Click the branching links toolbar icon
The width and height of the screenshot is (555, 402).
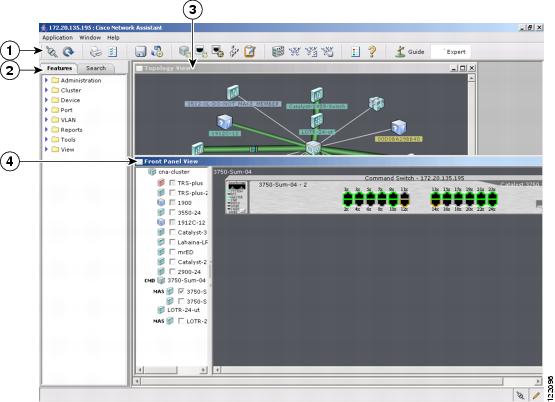[x=234, y=52]
